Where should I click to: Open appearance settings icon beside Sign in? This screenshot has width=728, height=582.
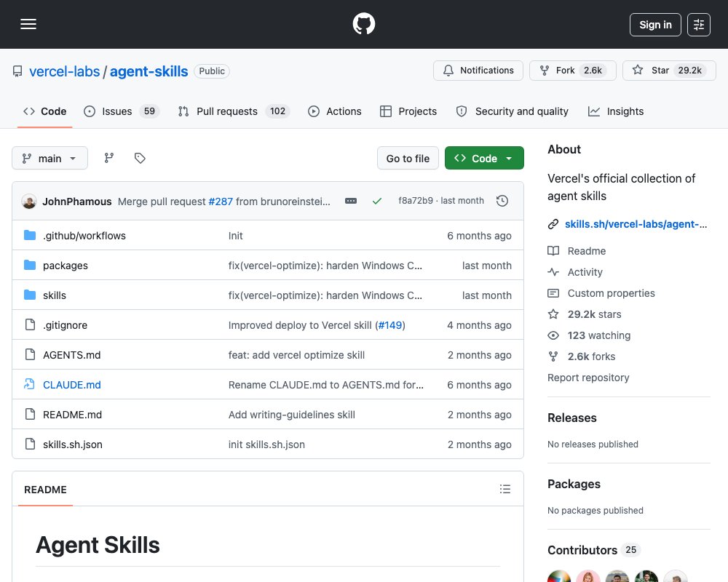(x=699, y=25)
